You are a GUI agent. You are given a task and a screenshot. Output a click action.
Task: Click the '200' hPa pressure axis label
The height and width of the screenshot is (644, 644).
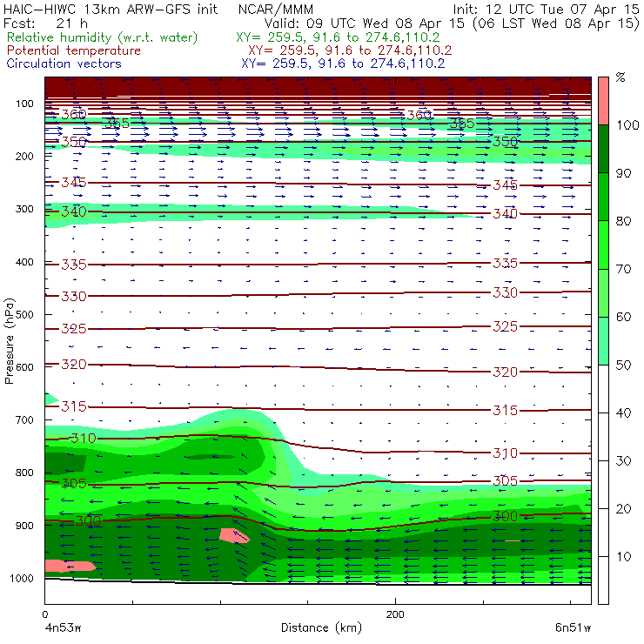pyautogui.click(x=24, y=156)
